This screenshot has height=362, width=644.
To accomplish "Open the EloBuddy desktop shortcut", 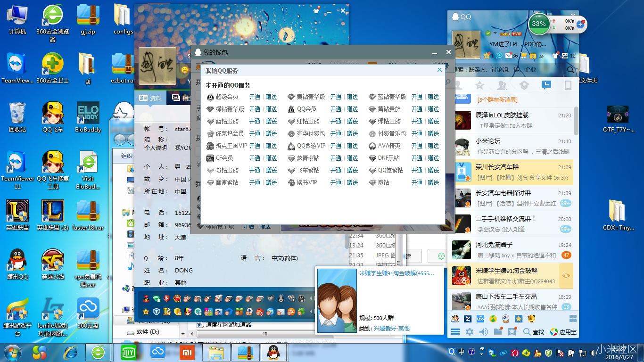I will pyautogui.click(x=88, y=117).
